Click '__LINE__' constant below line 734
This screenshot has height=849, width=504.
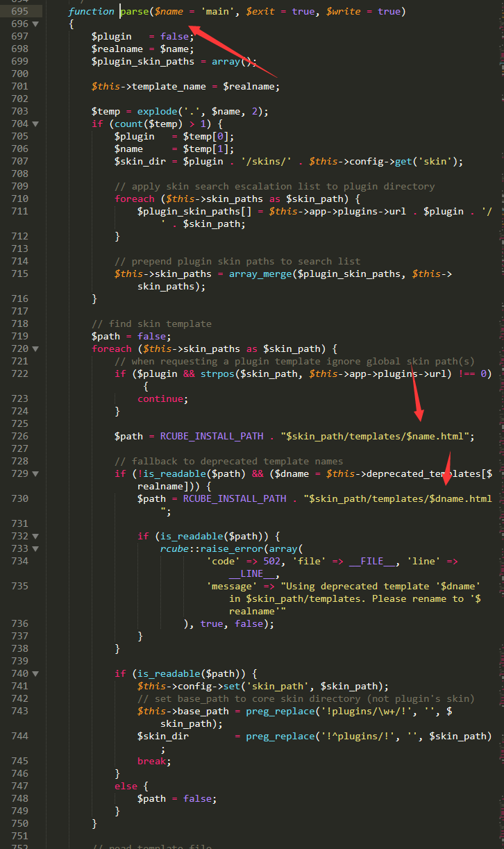[x=252, y=573]
